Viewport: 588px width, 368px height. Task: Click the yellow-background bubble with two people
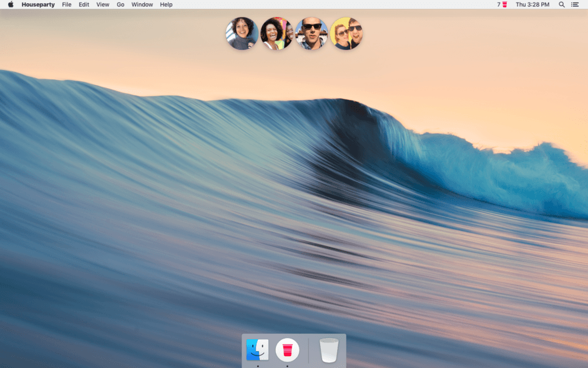click(x=346, y=34)
